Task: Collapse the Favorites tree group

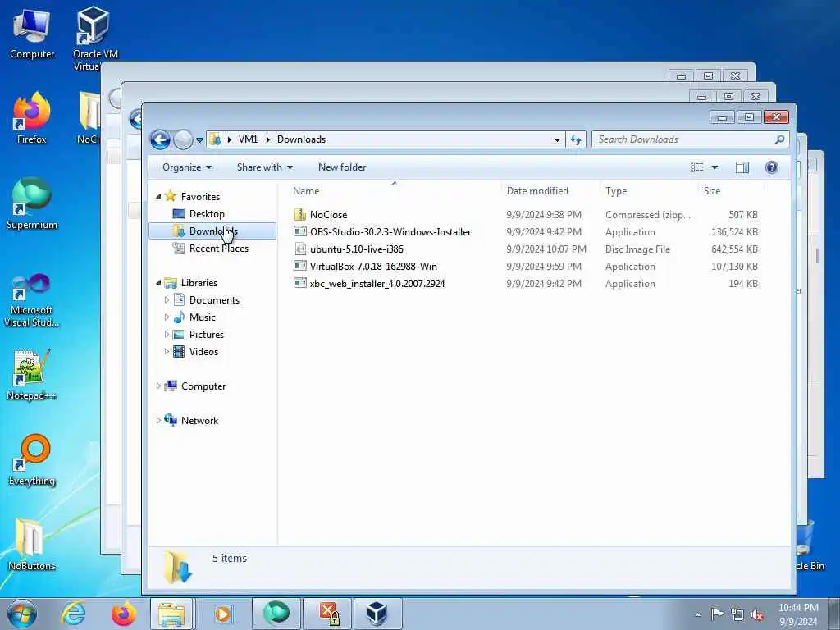Action: click(x=158, y=197)
